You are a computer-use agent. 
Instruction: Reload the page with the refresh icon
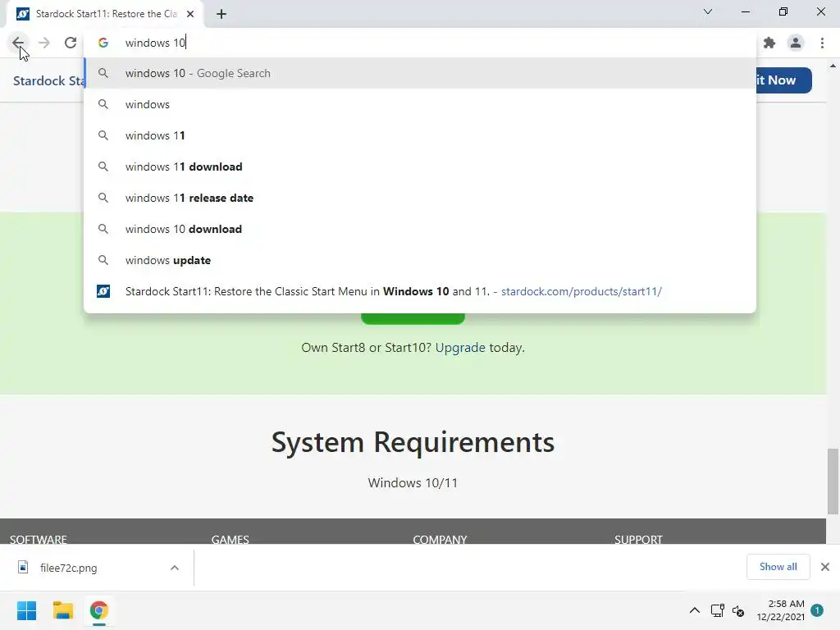pos(71,43)
